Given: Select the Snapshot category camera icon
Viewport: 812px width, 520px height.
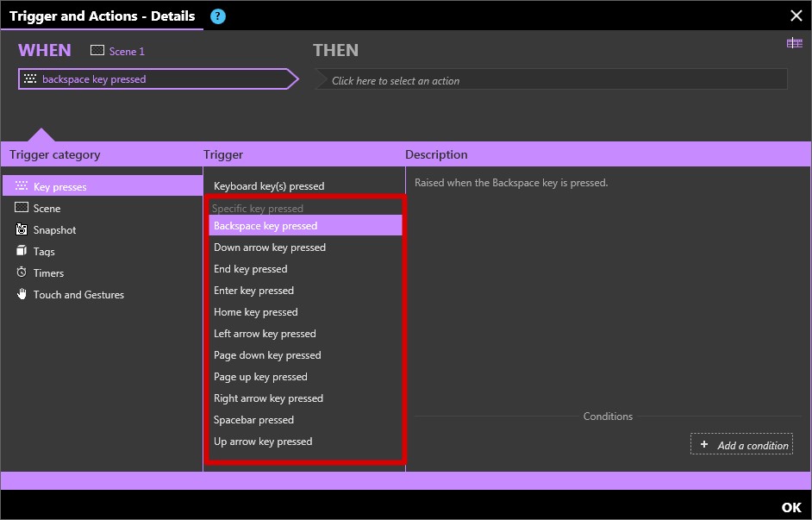Looking at the screenshot, I should pyautogui.click(x=22, y=229).
